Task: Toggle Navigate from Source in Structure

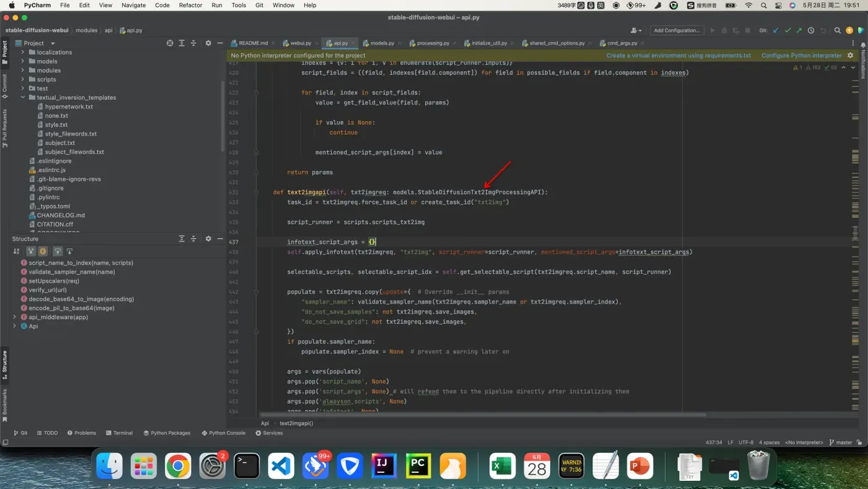Action: click(69, 251)
